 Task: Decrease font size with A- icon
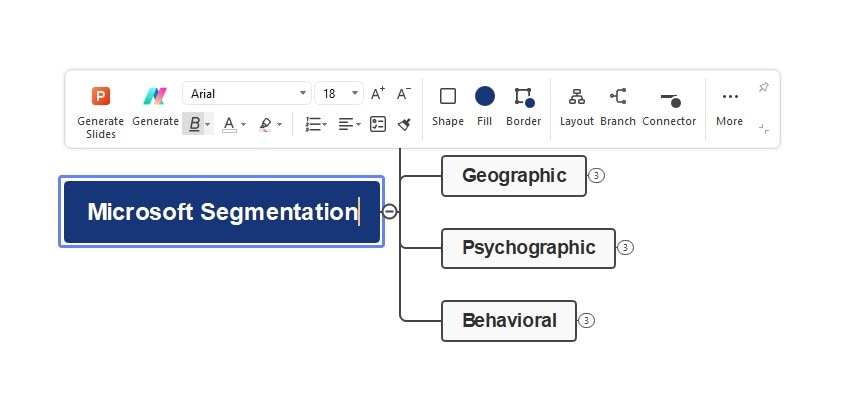pos(404,94)
